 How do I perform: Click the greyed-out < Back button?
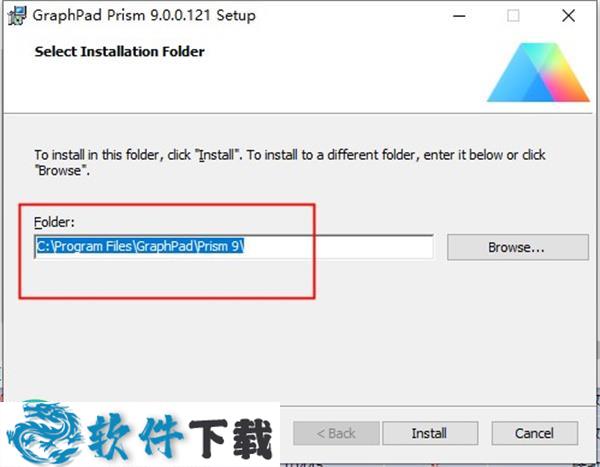tap(336, 433)
